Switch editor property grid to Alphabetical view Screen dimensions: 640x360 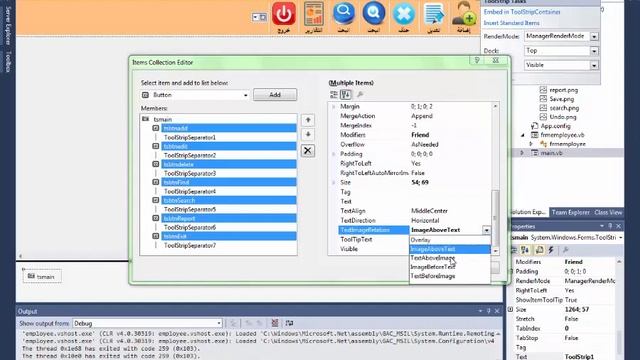(346, 95)
